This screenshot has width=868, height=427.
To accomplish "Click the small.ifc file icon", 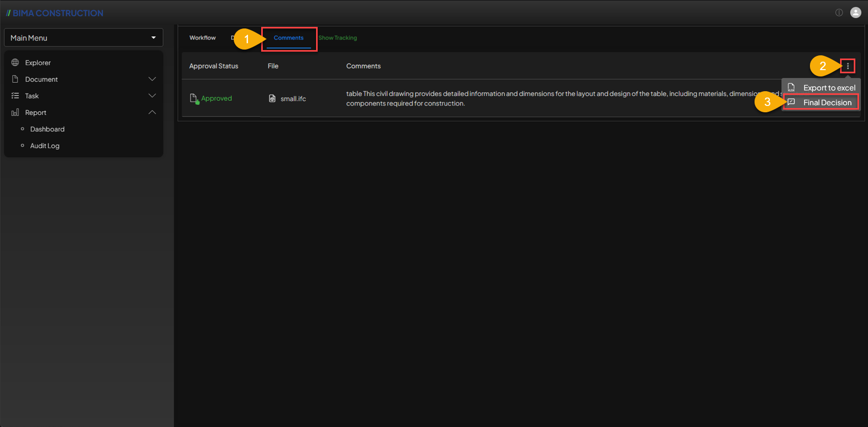I will (272, 99).
